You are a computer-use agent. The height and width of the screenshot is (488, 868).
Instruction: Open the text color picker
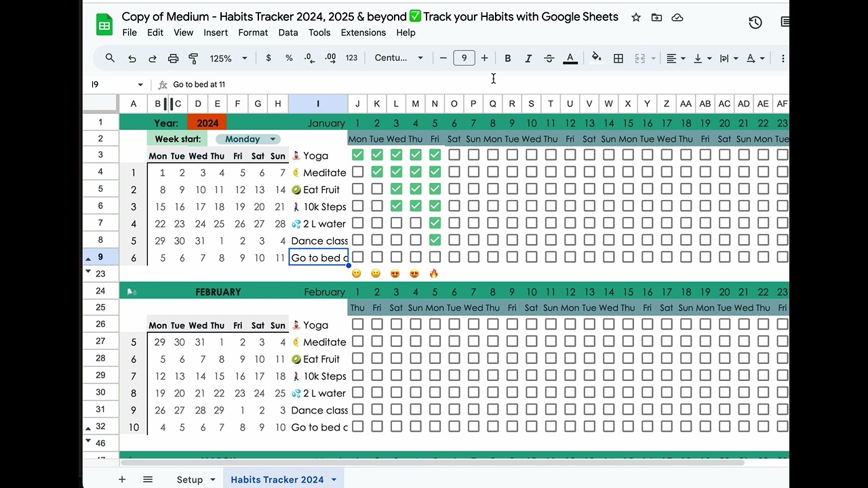click(x=570, y=59)
